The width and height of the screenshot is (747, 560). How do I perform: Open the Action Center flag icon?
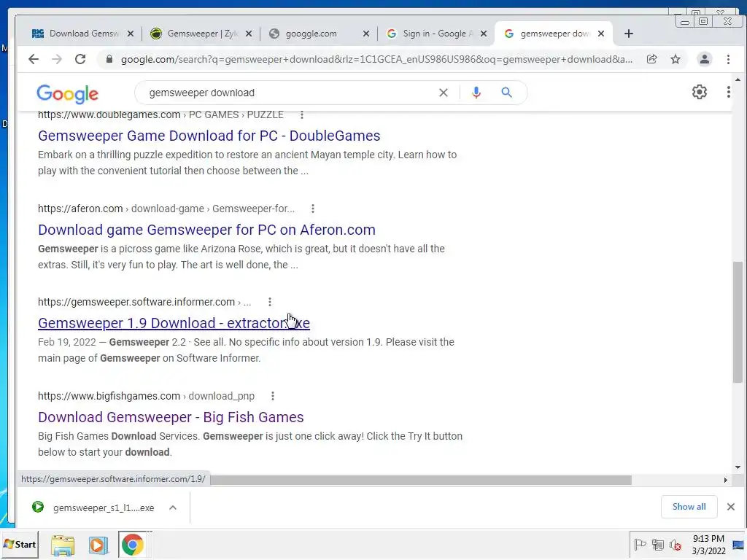tap(640, 544)
